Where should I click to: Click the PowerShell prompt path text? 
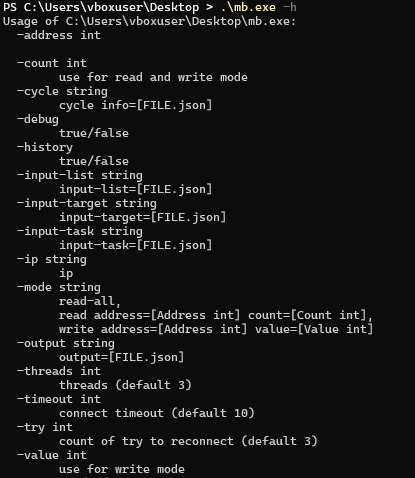(111, 7)
